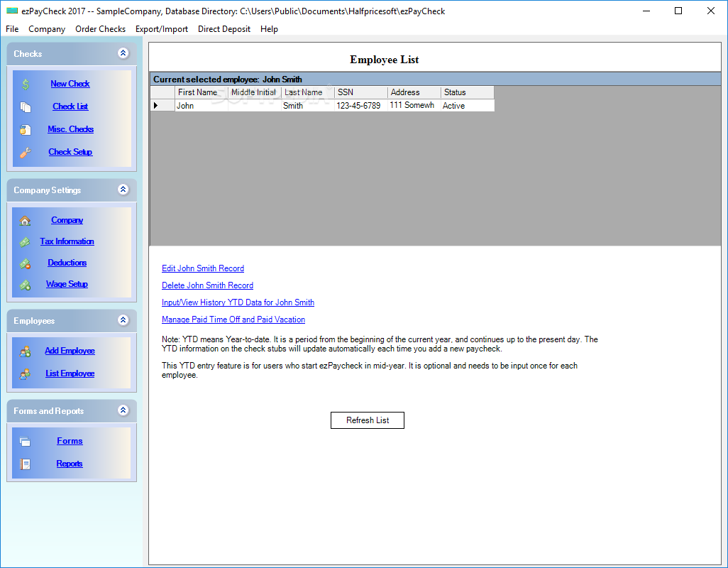Click the Misc. Checks document icon
Screen dimensions: 728x568
click(x=26, y=130)
